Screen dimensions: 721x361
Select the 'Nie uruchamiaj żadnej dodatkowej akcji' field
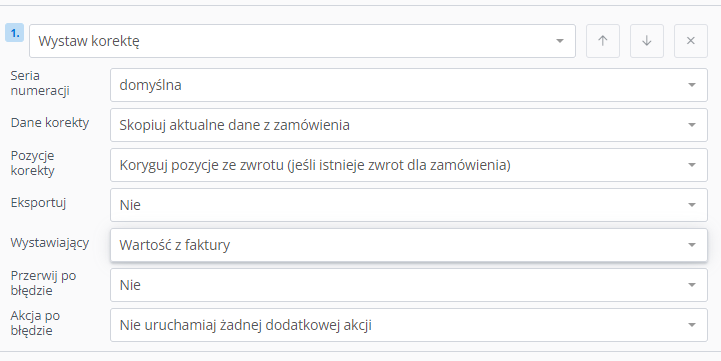point(409,325)
